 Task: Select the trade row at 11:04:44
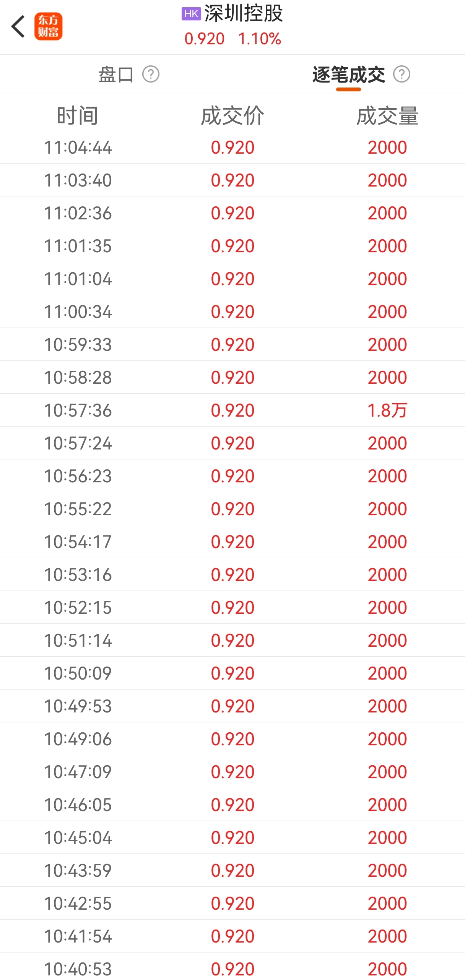pyautogui.click(x=232, y=148)
